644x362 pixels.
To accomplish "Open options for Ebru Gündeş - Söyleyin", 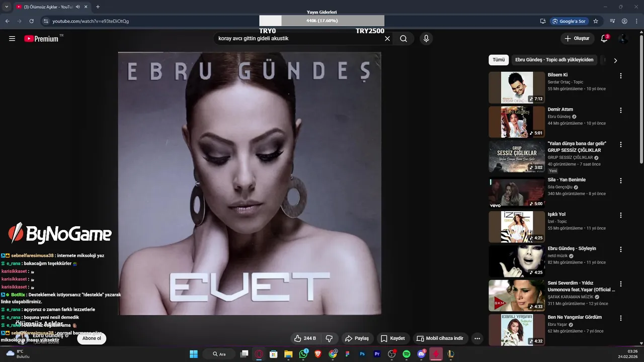I will 621,249.
